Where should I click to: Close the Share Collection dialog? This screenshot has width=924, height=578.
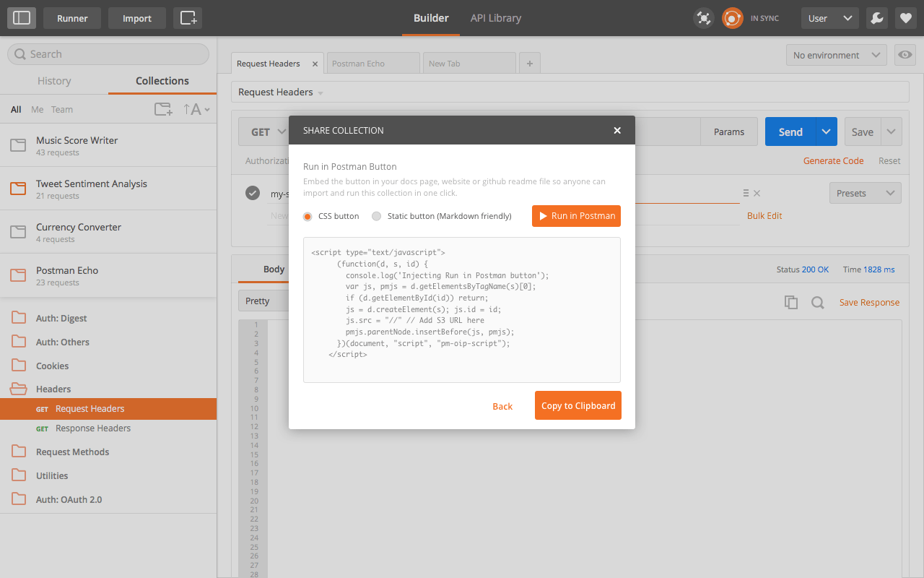[617, 130]
